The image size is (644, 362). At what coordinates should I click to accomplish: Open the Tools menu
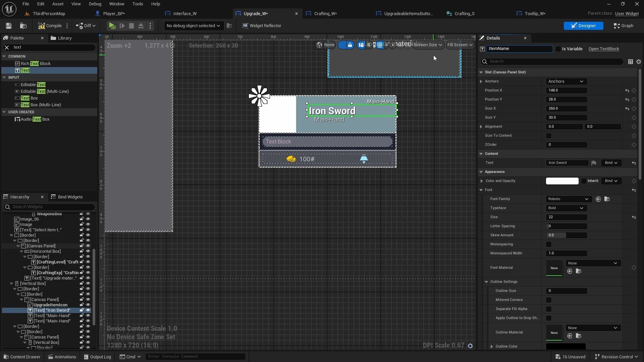138,4
